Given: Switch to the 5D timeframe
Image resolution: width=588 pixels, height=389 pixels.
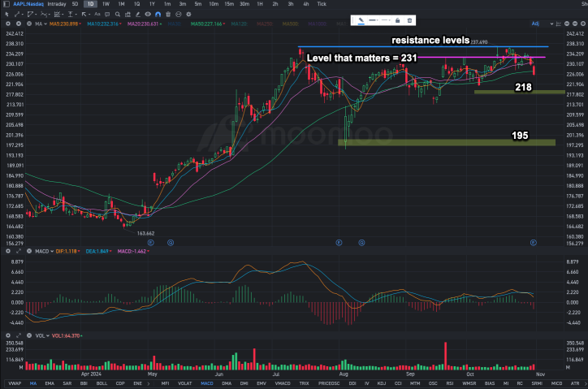Looking at the screenshot, I should 75,4.
